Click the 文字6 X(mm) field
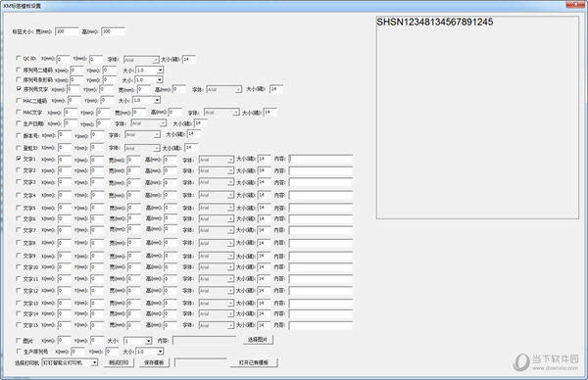Screen dimensions: 588x380 click(x=65, y=218)
